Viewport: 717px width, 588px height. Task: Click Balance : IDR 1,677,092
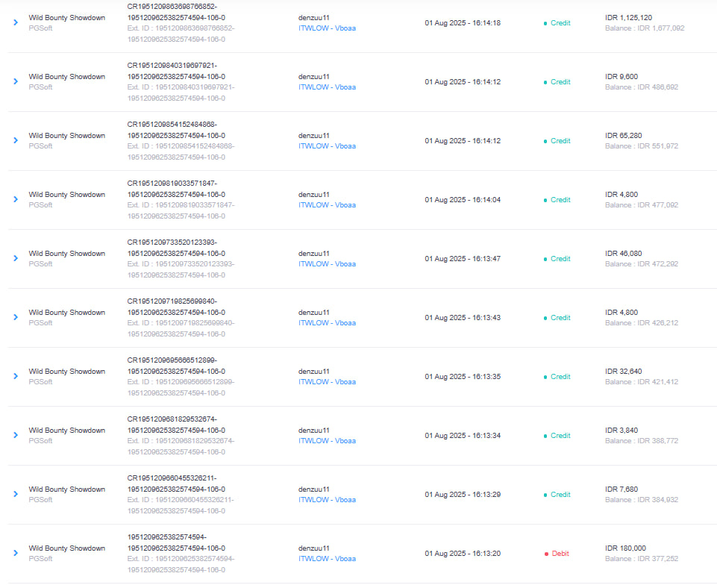645,28
